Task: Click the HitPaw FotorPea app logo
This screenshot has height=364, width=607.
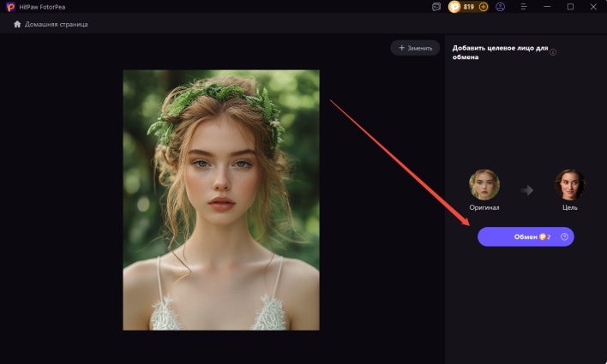Action: [9, 7]
